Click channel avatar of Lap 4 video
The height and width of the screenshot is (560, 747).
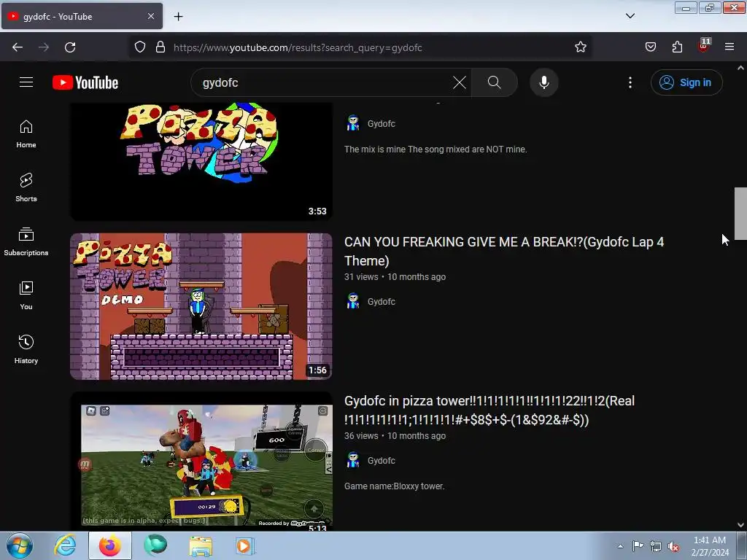pos(352,301)
